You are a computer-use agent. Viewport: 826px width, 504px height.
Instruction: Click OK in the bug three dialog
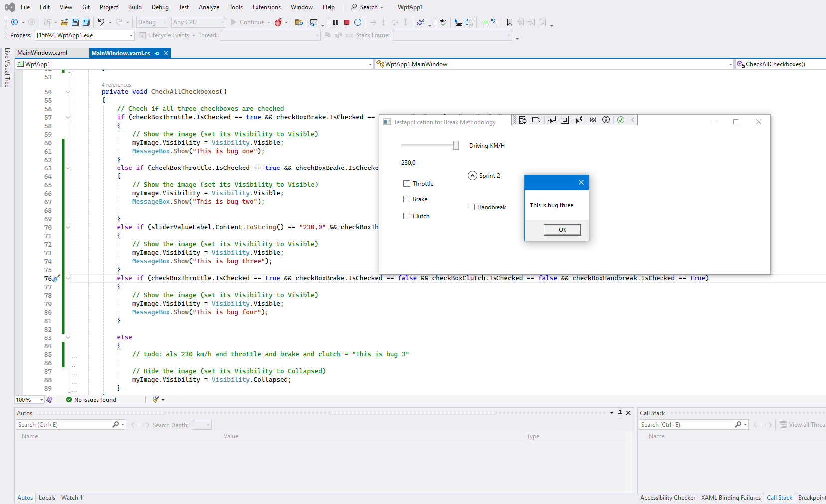click(x=562, y=230)
